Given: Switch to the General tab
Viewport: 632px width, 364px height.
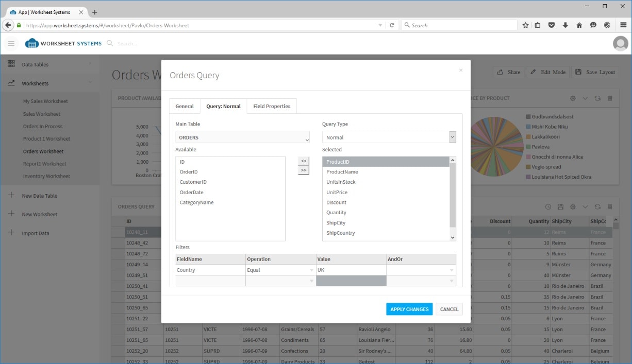Looking at the screenshot, I should pos(185,106).
